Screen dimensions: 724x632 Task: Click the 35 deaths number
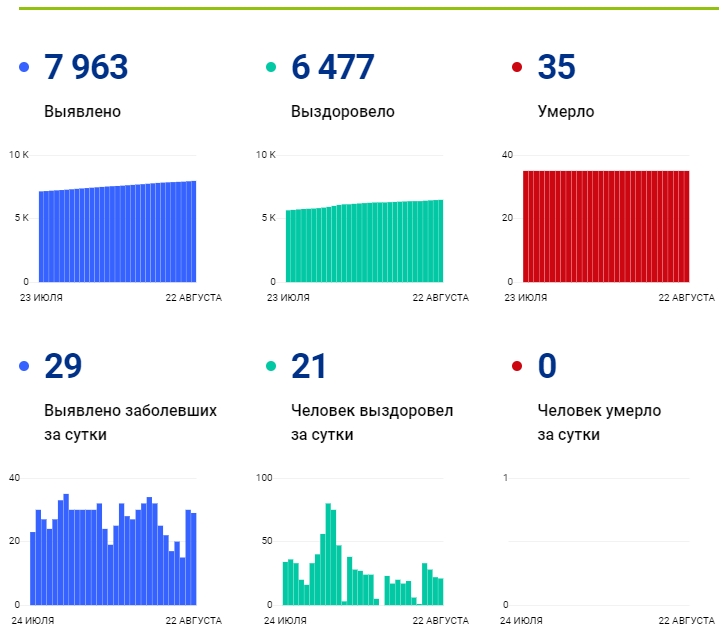pyautogui.click(x=556, y=67)
